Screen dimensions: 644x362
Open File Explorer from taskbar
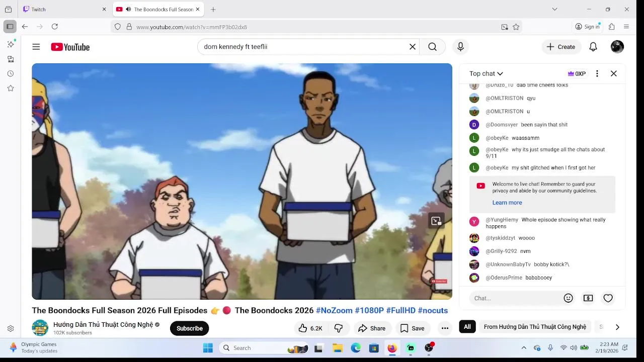point(338,348)
